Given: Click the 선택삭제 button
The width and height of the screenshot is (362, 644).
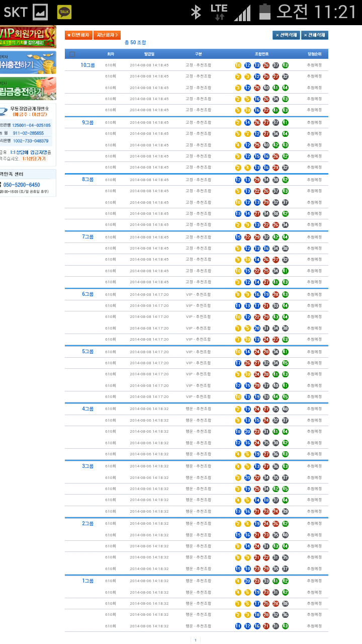Looking at the screenshot, I should tap(286, 35).
